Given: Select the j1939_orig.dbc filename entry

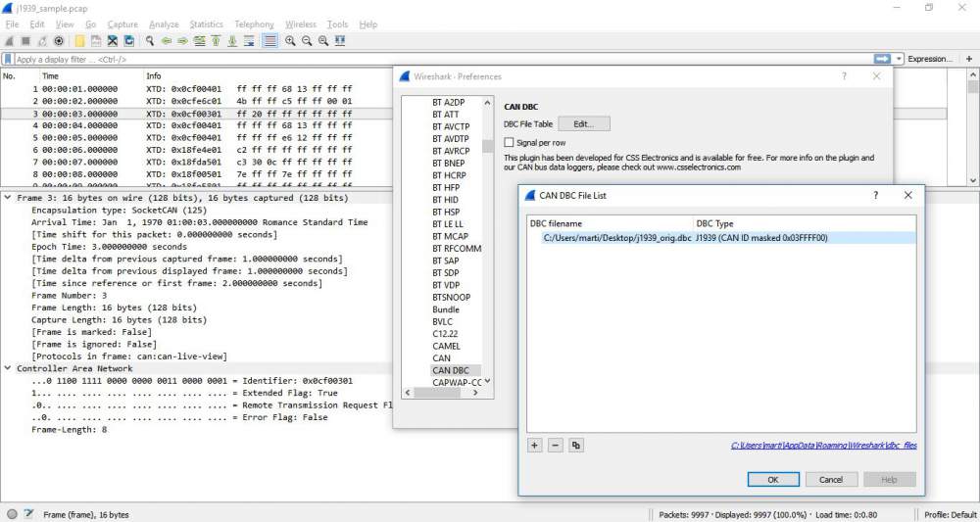Looking at the screenshot, I should tap(617, 237).
